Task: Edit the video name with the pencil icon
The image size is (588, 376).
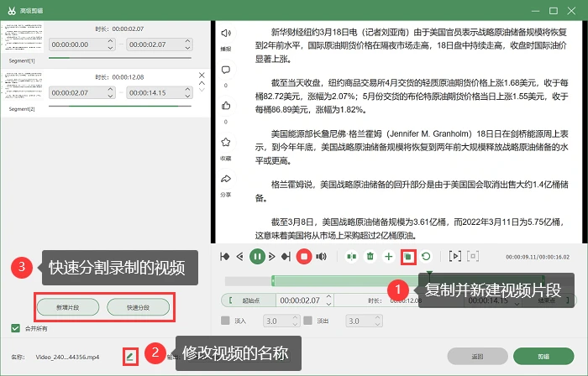Action: 130,357
